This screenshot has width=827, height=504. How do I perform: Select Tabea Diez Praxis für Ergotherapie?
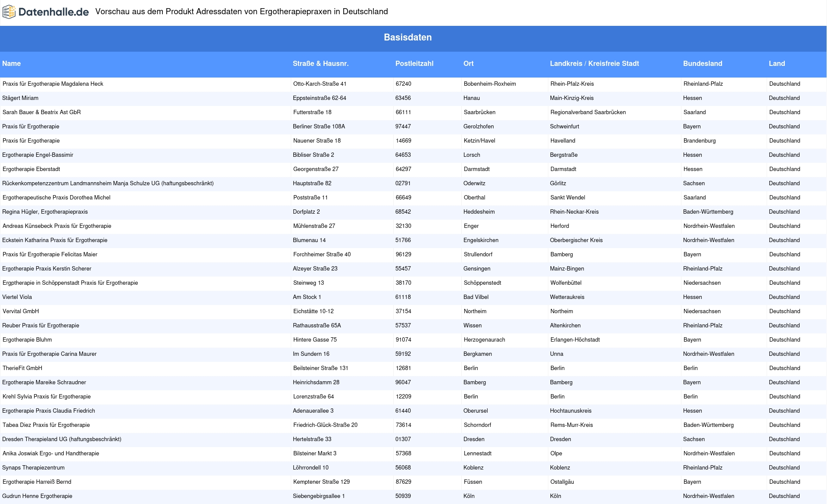click(x=46, y=425)
